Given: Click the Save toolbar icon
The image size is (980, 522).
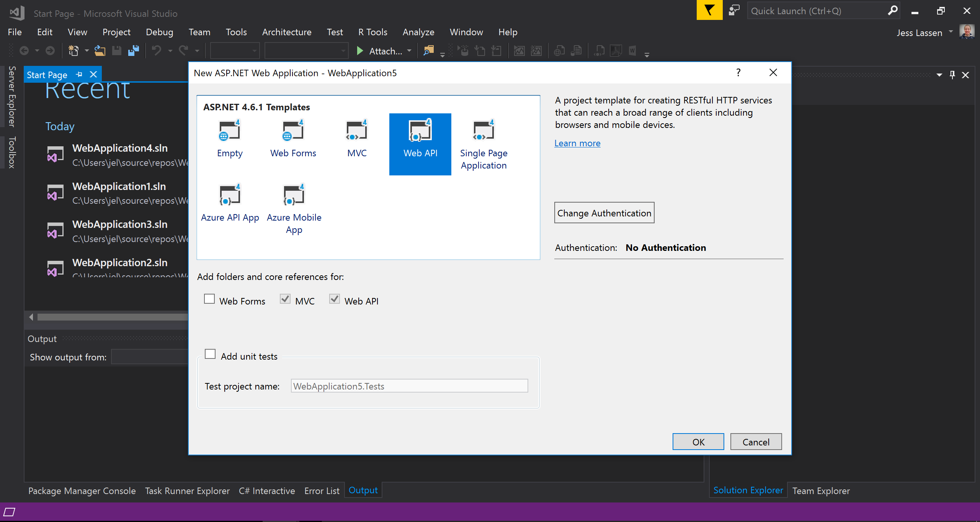Looking at the screenshot, I should [x=117, y=51].
